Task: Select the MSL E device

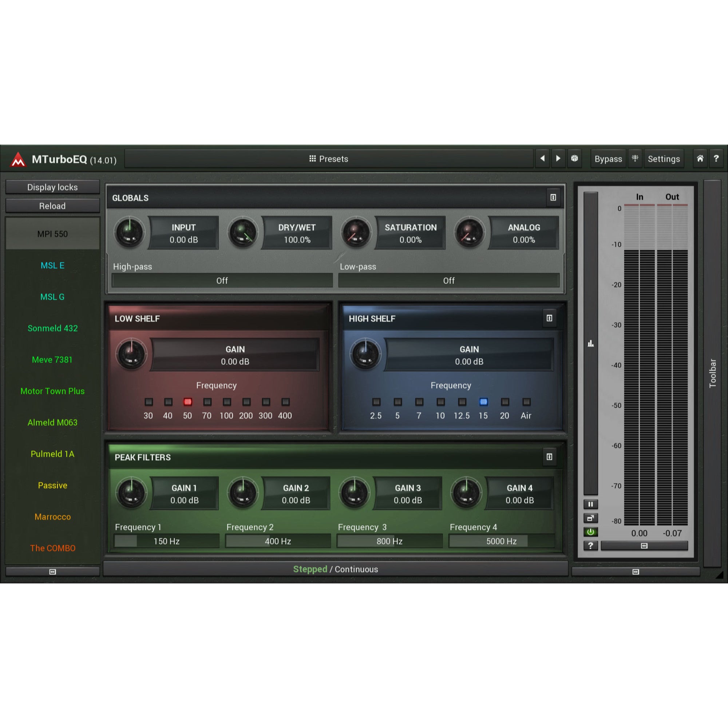Action: pyautogui.click(x=53, y=265)
